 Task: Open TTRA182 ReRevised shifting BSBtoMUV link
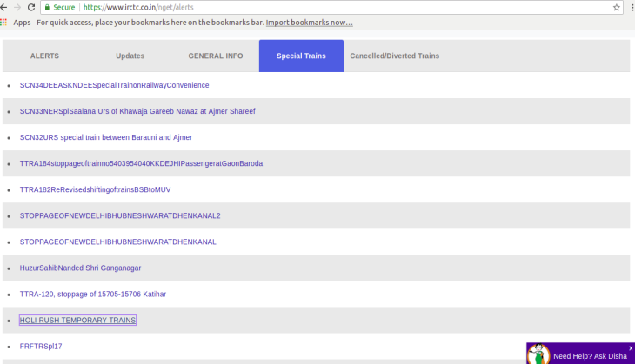(x=95, y=189)
